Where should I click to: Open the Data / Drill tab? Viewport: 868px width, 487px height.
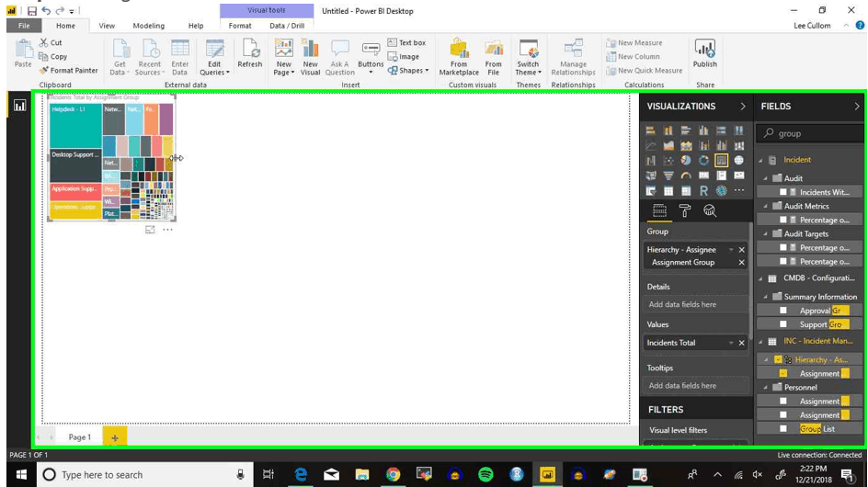pos(287,26)
